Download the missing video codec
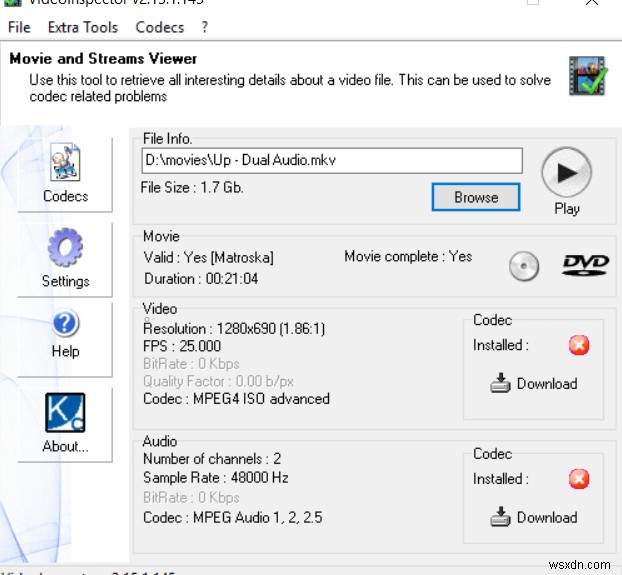 534,383
